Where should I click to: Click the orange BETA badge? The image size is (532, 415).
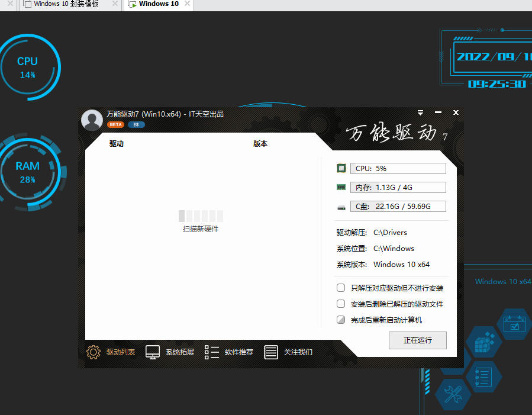coord(116,124)
